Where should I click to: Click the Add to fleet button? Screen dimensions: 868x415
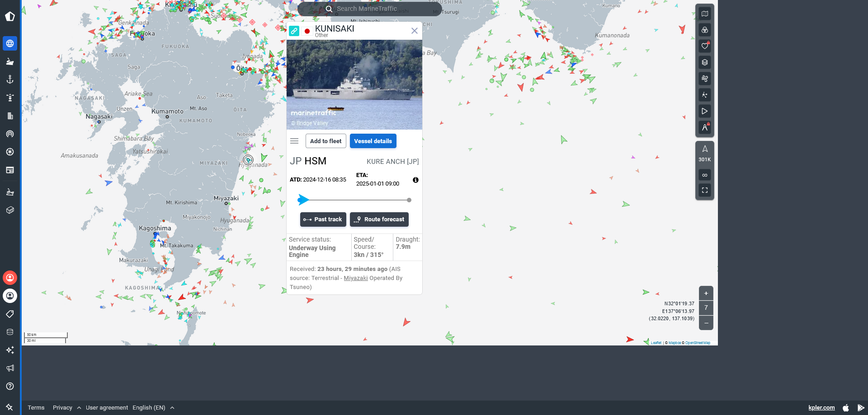[x=326, y=141]
